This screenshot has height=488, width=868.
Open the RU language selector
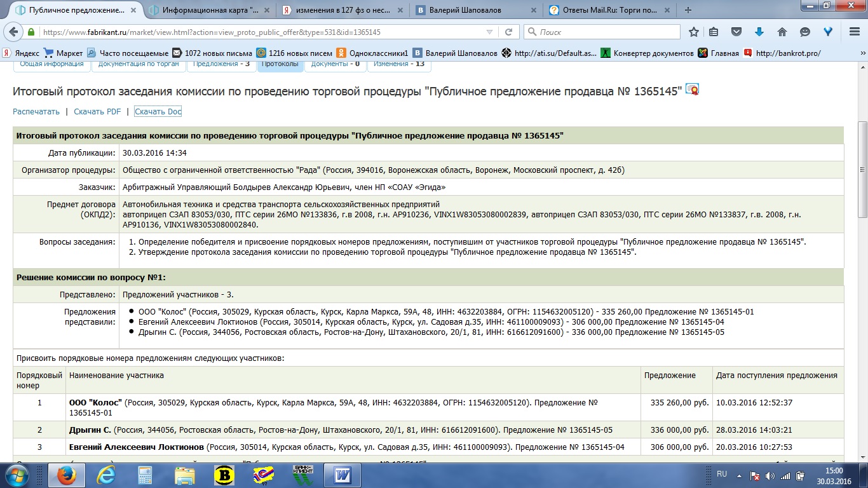coord(722,474)
